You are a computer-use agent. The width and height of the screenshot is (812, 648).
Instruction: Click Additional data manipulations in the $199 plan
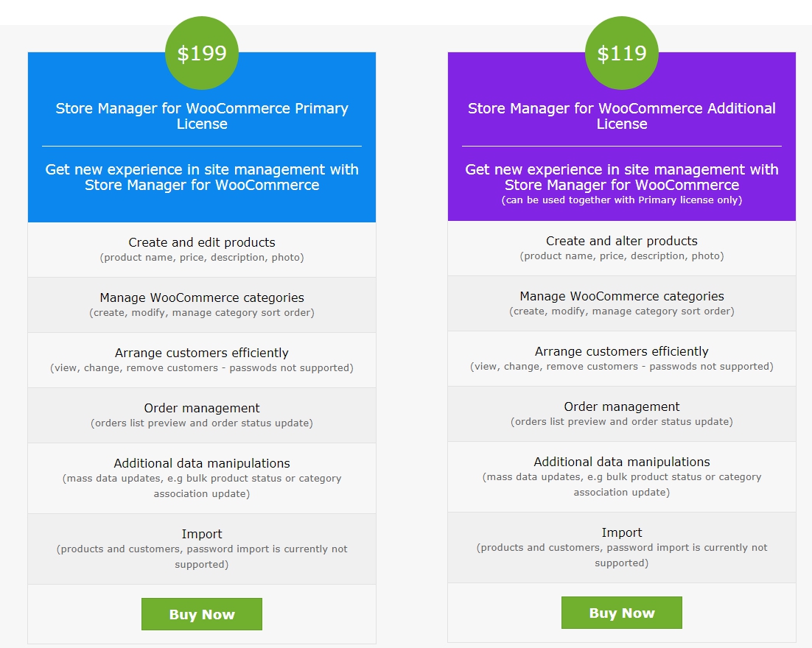(x=202, y=463)
